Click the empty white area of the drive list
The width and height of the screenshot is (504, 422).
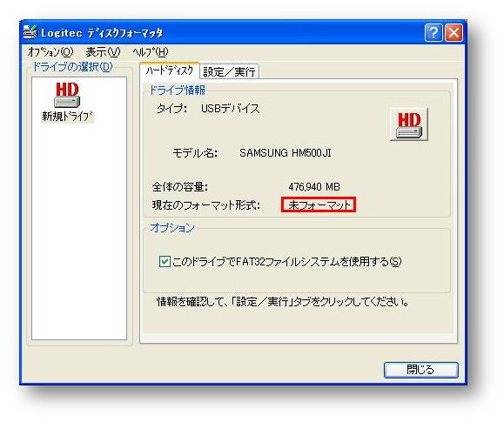[x=79, y=231]
